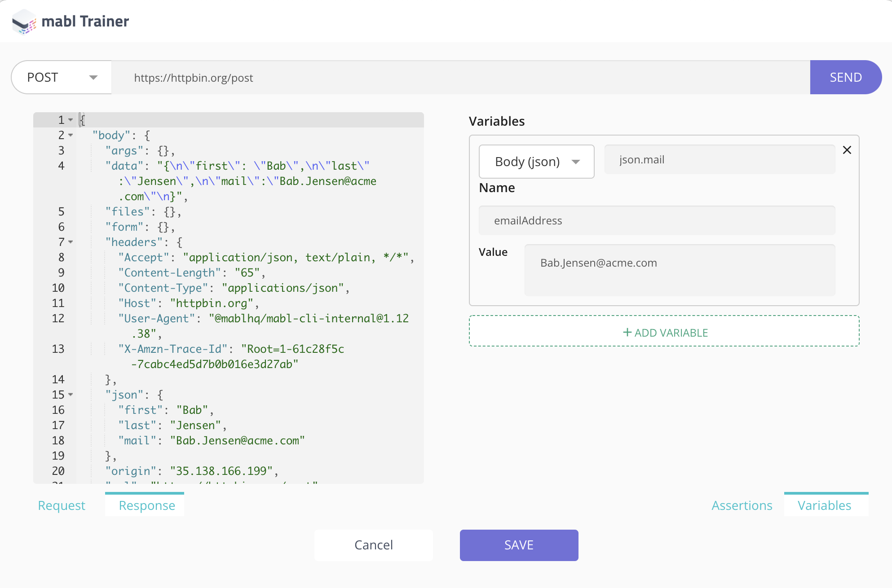Send the API request with SEND
The width and height of the screenshot is (892, 588).
(846, 77)
